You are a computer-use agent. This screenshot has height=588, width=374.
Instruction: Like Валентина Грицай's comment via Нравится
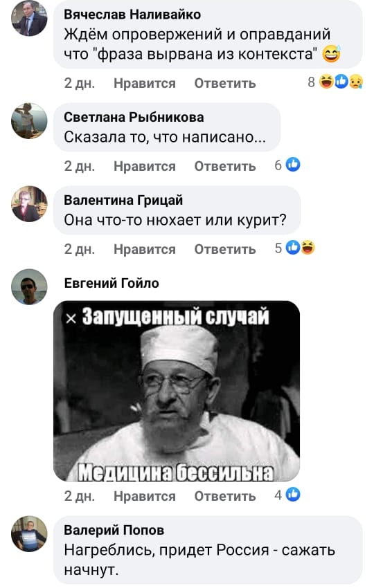click(x=145, y=248)
